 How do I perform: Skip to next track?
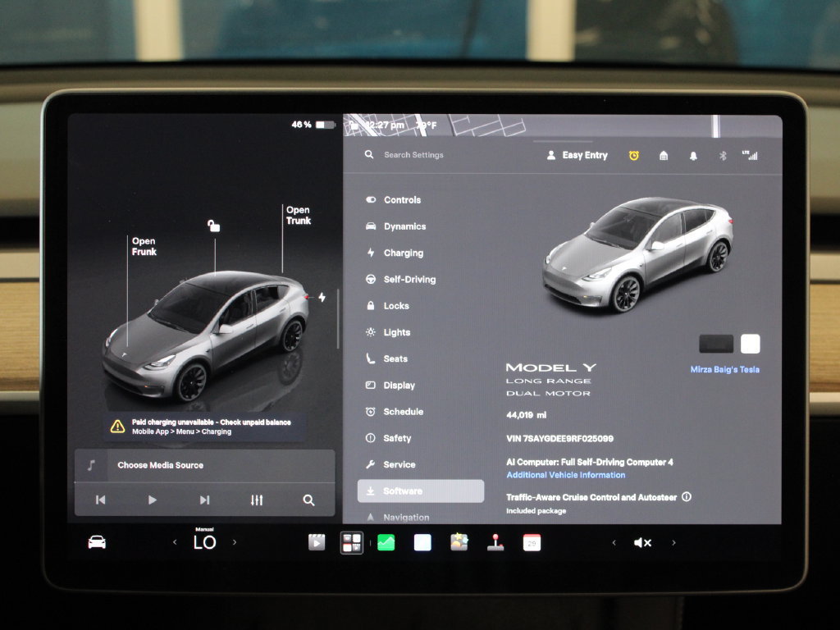(204, 500)
